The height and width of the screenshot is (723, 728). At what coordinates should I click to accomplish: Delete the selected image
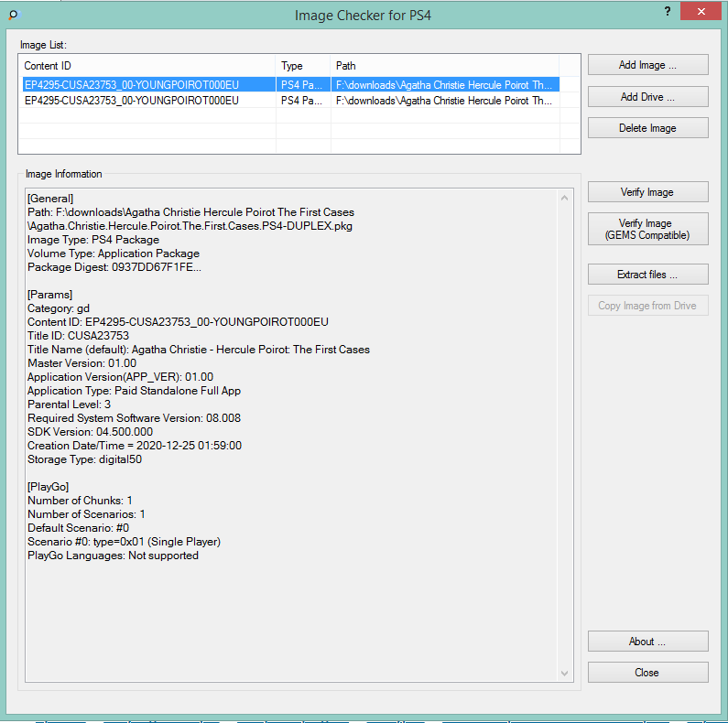pos(647,128)
